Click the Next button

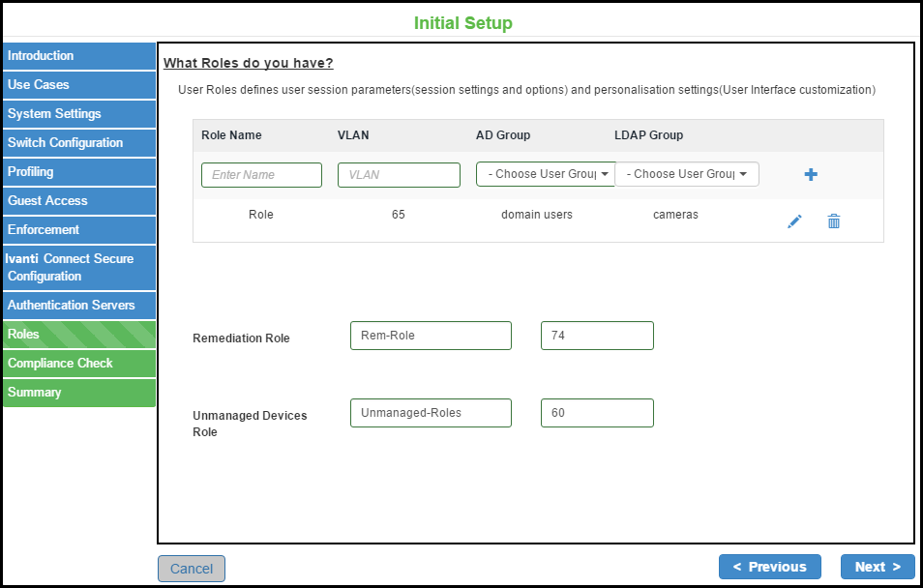tap(878, 567)
